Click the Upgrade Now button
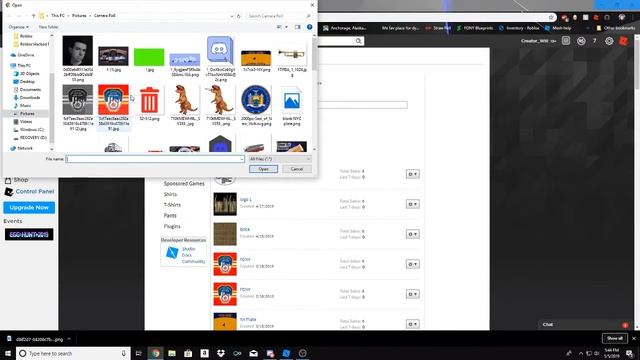 [29, 207]
